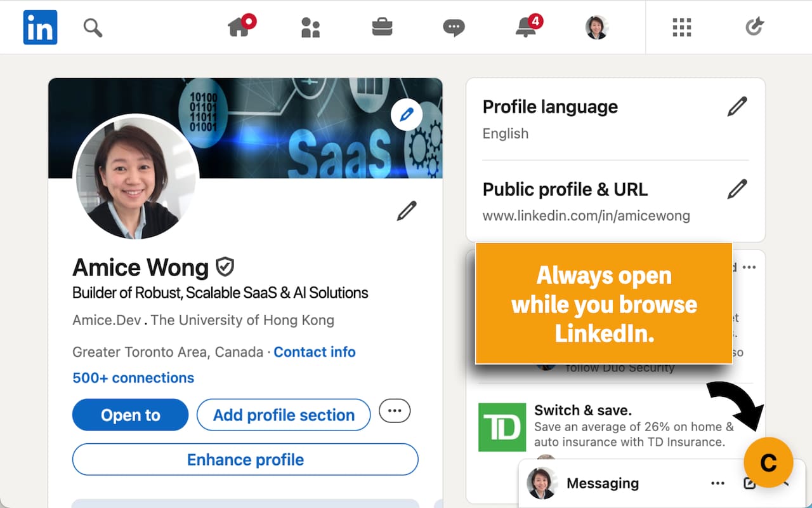
Task: Click the orange C floating extension button
Action: [x=768, y=462]
